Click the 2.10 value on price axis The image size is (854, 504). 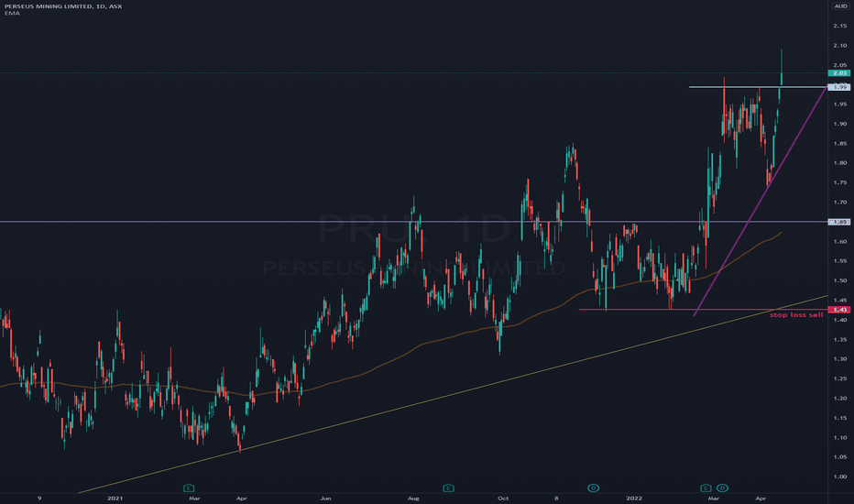840,45
